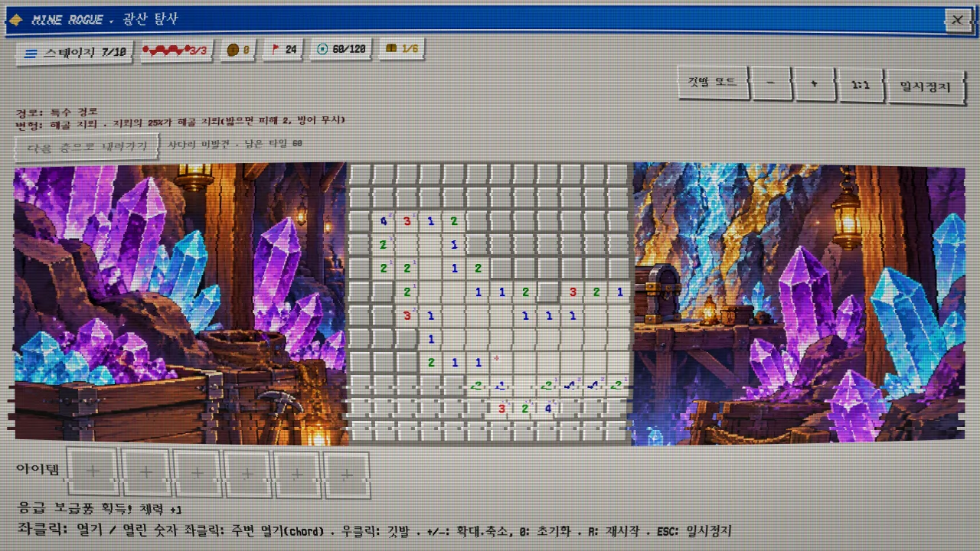
Task: Select the first empty item slot
Action: (93, 472)
